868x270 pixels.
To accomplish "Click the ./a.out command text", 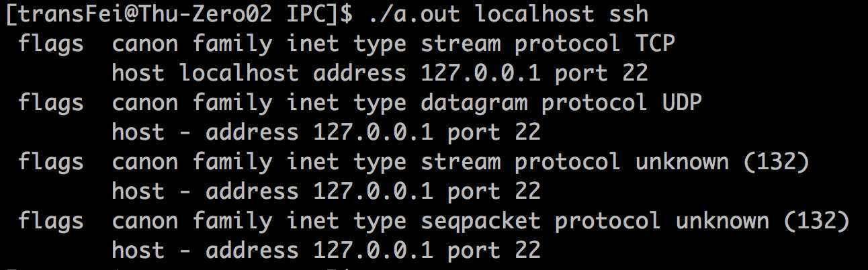I will click(415, 13).
